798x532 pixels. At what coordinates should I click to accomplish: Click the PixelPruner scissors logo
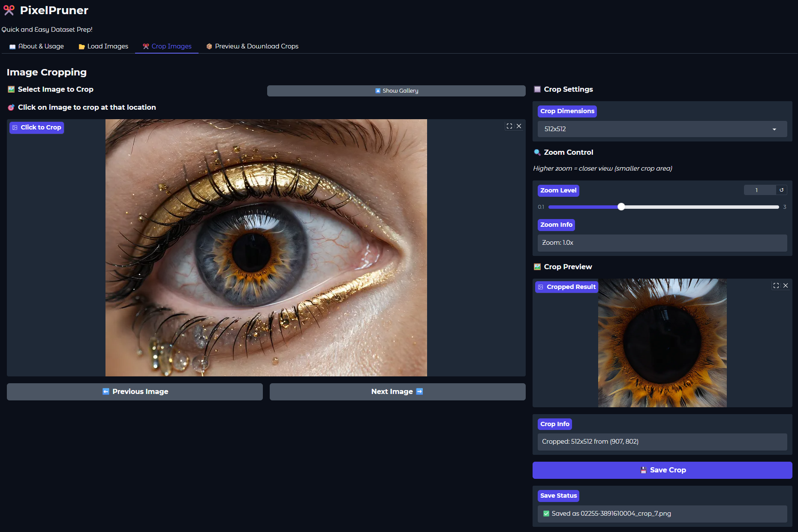(x=9, y=10)
